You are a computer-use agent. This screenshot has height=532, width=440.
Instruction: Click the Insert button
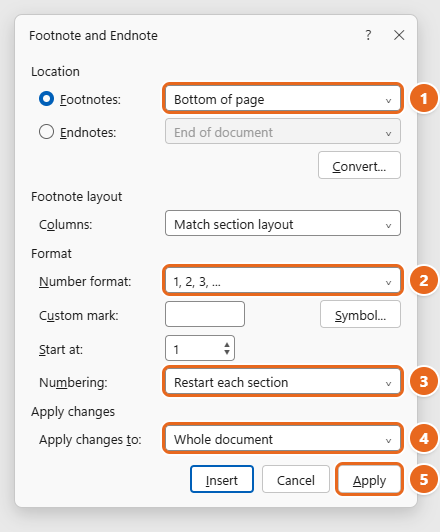[x=222, y=479]
